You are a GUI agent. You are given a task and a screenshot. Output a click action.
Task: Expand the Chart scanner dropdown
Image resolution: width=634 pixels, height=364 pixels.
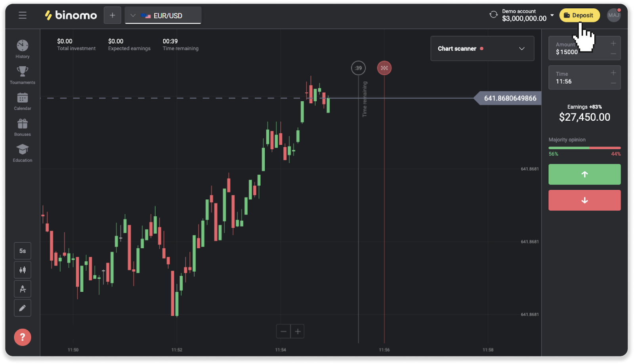coord(482,49)
